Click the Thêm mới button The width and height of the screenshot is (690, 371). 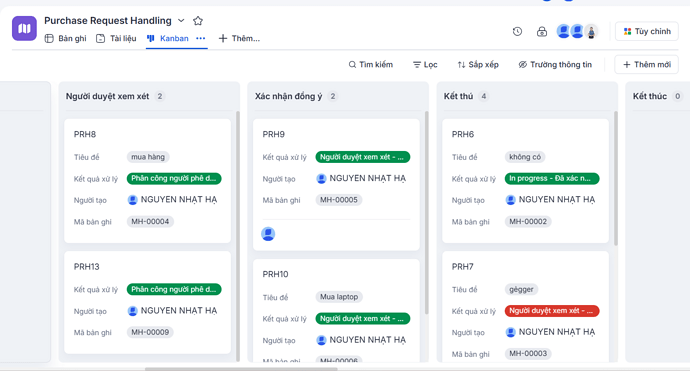[646, 65]
